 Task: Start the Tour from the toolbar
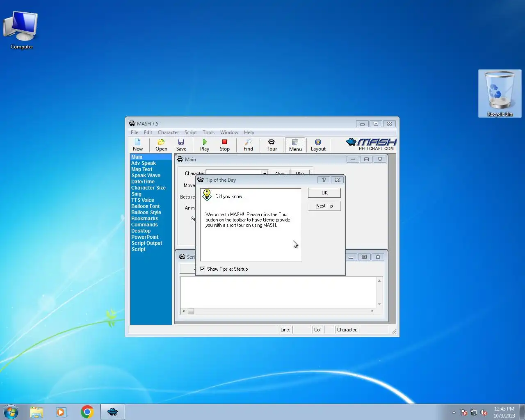(x=272, y=145)
